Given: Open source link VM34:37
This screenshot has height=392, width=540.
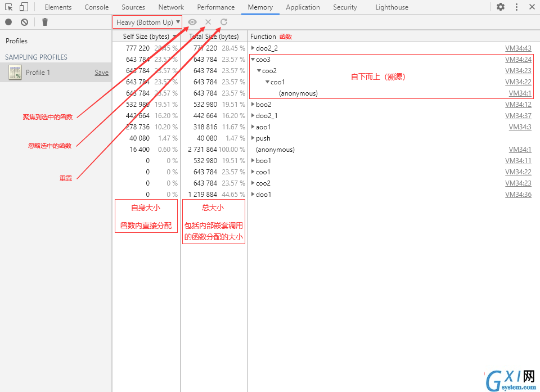Looking at the screenshot, I should (518, 116).
